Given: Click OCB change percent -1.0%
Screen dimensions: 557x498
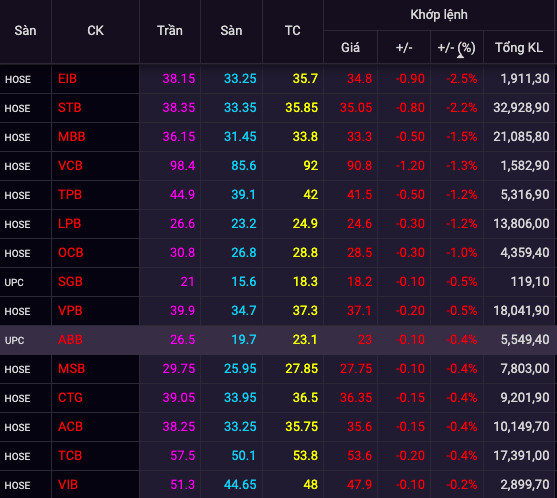Looking at the screenshot, I should [462, 253].
